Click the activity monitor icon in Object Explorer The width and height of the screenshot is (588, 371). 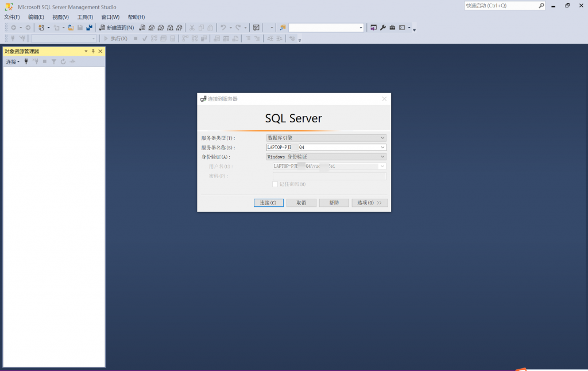(x=72, y=61)
